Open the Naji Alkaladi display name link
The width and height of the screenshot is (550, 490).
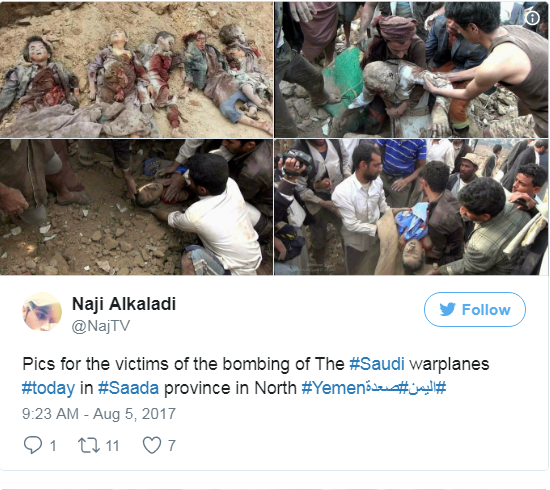coord(124,304)
